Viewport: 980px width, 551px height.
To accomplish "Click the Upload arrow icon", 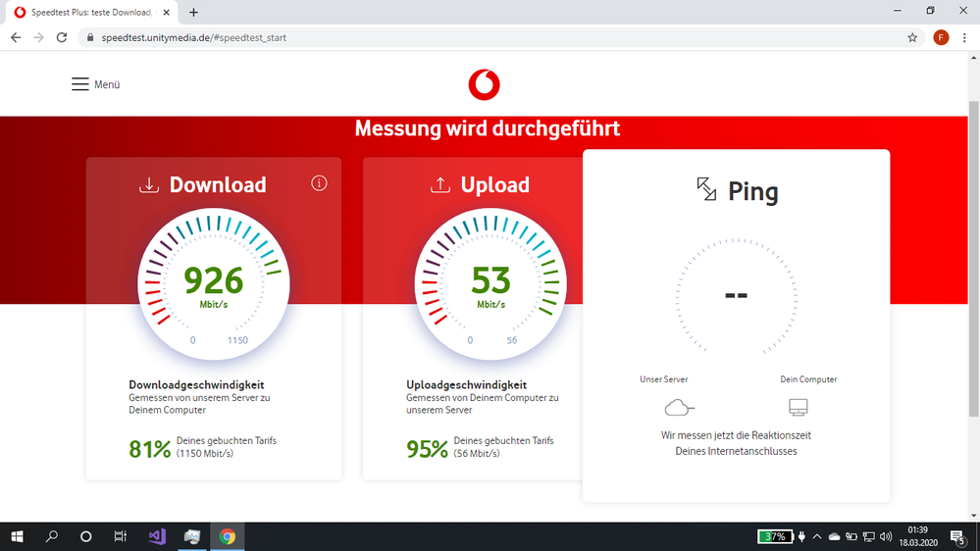I will point(440,185).
